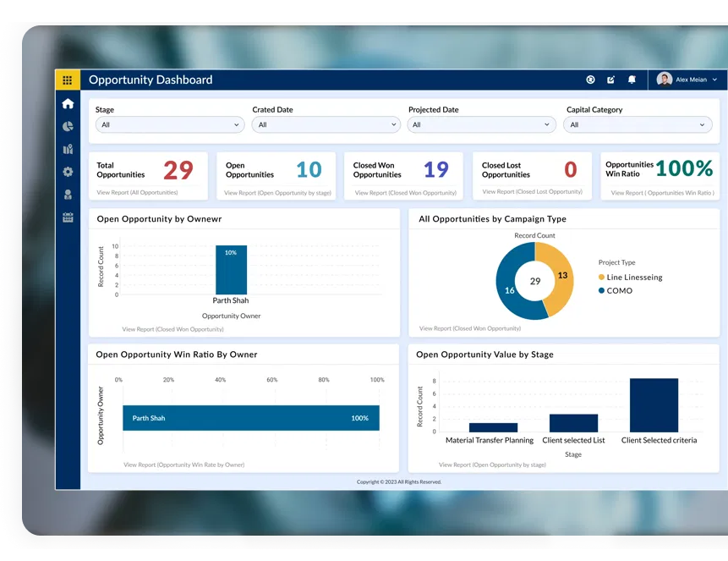This screenshot has width=728, height=561.
Task: Click View Report (Closed Lost Opportunity) link
Action: pyautogui.click(x=532, y=192)
